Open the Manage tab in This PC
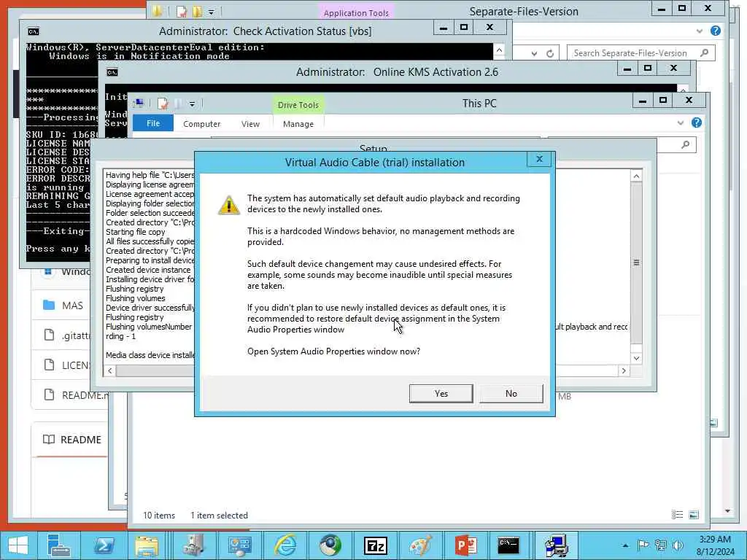The image size is (747, 560). [298, 124]
